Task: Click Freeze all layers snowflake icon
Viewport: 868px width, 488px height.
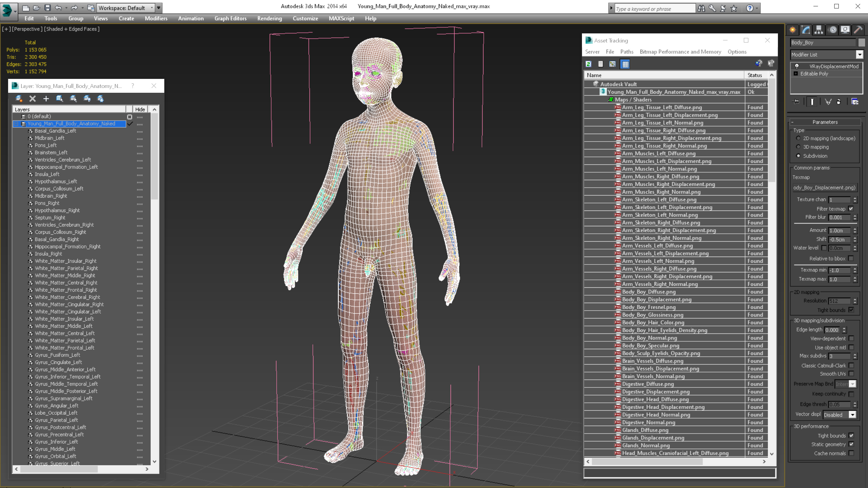Action: [100, 98]
